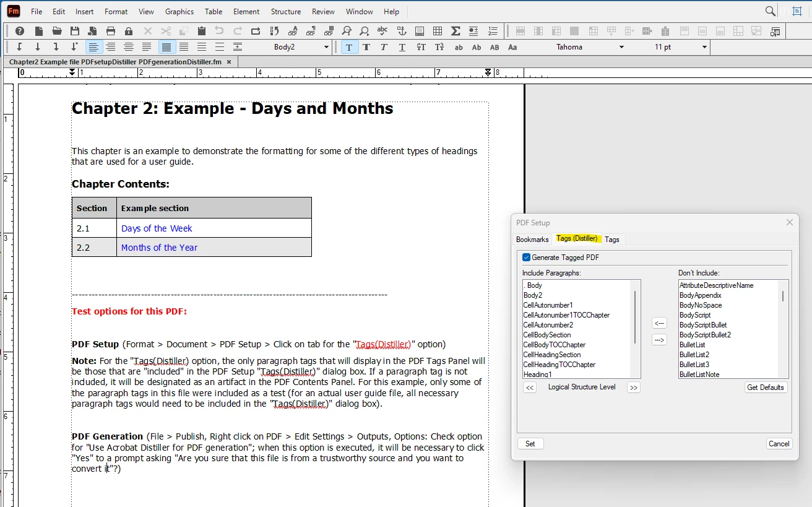Click the Cancel button in PDF Setup
Screen dimensions: 812x507
tap(779, 444)
